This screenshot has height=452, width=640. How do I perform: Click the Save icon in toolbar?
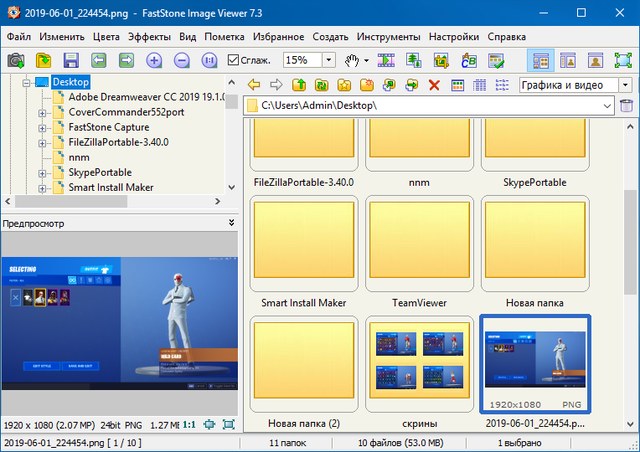71,60
